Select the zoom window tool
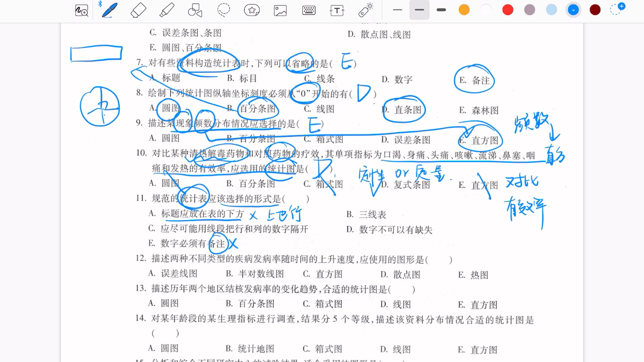 point(82,10)
